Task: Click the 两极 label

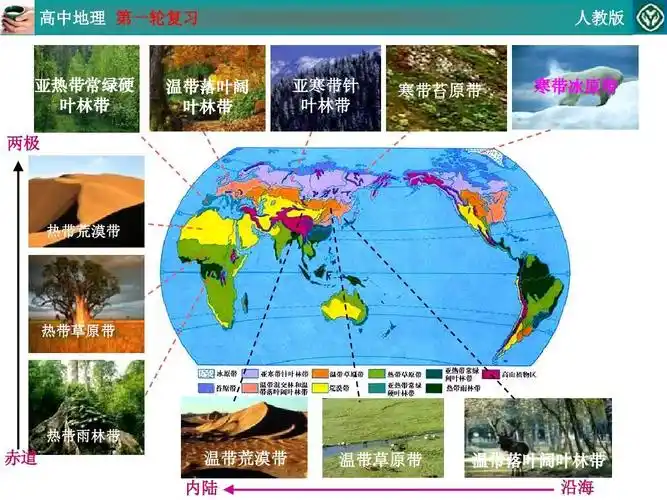Action: click(x=23, y=143)
